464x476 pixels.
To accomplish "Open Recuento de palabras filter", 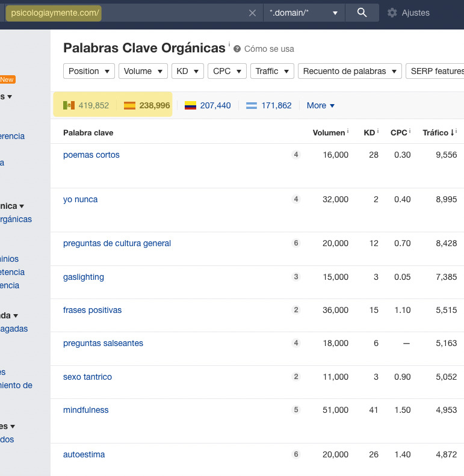I will tap(350, 71).
